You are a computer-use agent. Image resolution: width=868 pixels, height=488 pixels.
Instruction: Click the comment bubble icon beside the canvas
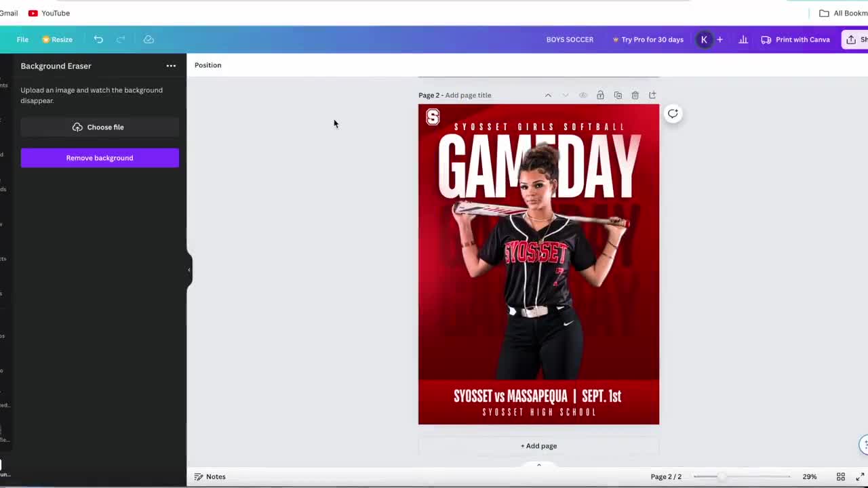673,114
